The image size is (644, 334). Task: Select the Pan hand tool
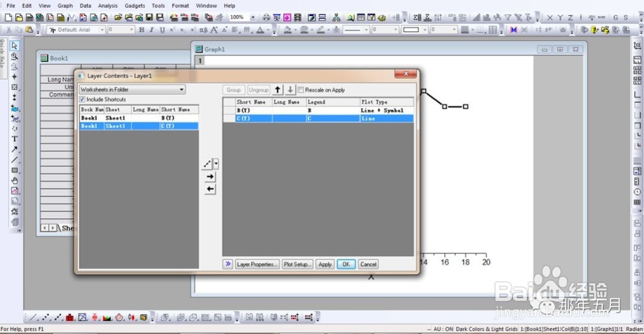pyautogui.click(x=14, y=181)
